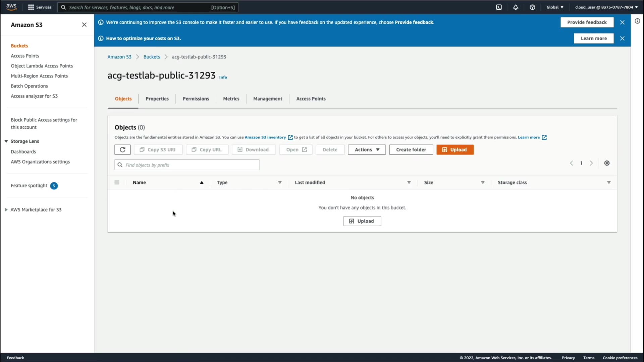This screenshot has width=644, height=362.
Task: Click the orange Upload button
Action: (x=455, y=149)
